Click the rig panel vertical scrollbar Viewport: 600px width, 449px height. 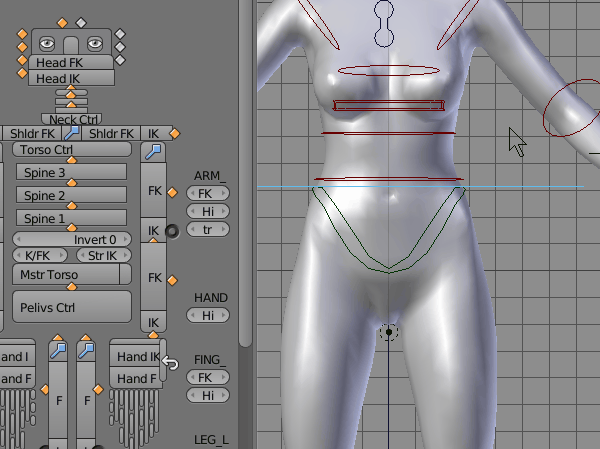click(245, 172)
